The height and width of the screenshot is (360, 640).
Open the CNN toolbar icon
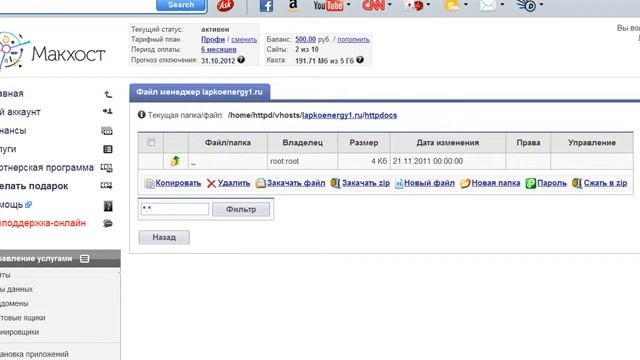373,5
